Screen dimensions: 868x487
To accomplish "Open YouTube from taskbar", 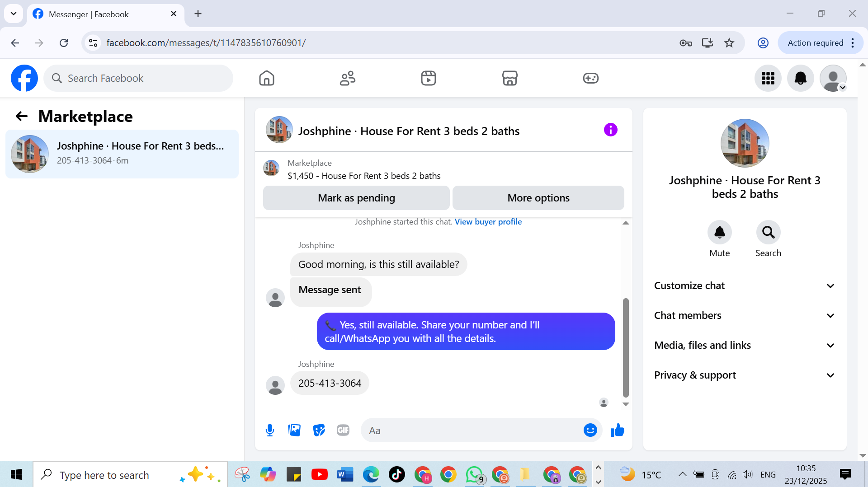I will [319, 475].
